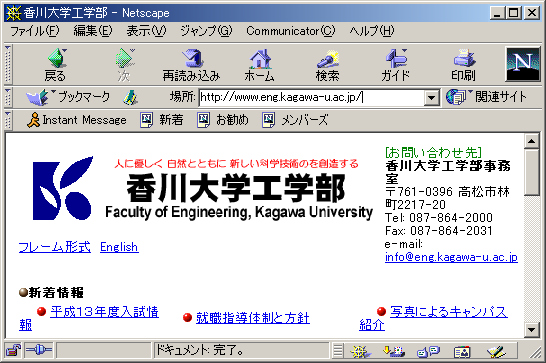
Task: Collapse the location toolbar handle
Action: click(x=8, y=97)
